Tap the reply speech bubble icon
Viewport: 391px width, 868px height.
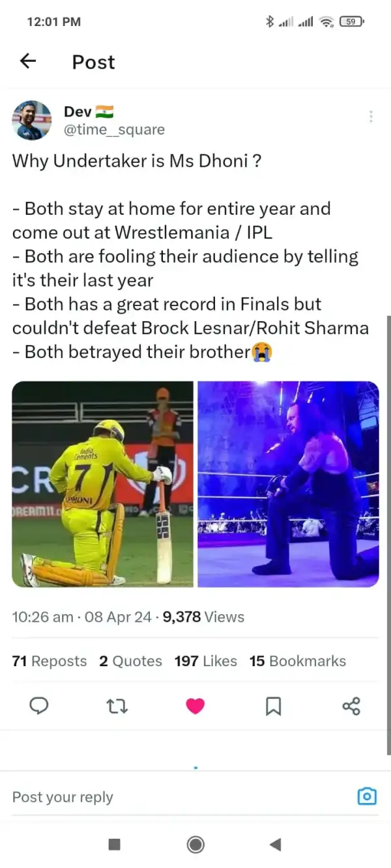coord(40,706)
